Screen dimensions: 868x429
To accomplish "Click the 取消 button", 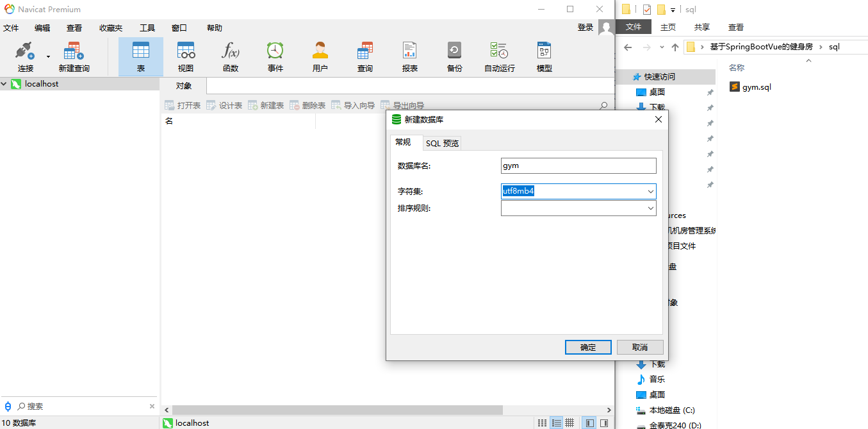I will coord(639,347).
